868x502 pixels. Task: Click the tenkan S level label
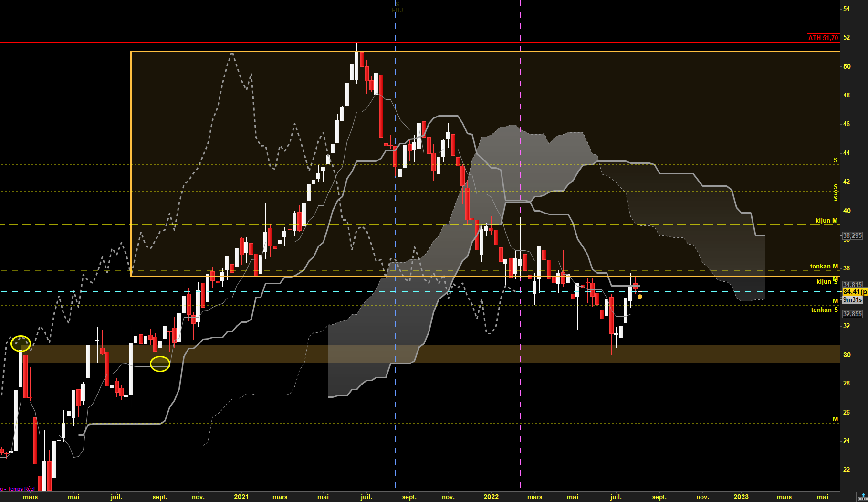[825, 310]
